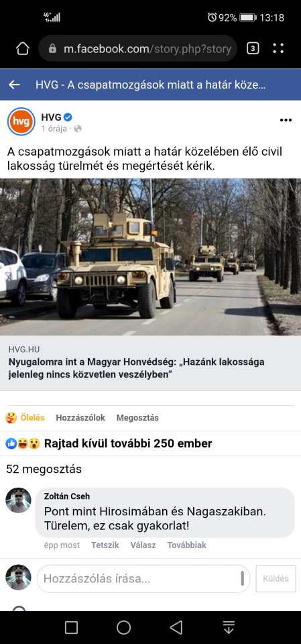Tap Megosztás to share the post
The height and width of the screenshot is (644, 301).
click(x=137, y=418)
